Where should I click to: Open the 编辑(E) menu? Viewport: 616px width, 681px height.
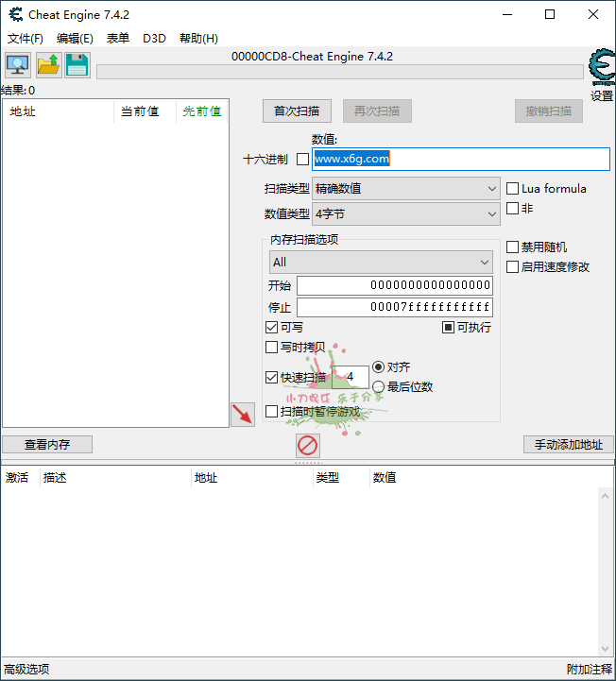75,39
